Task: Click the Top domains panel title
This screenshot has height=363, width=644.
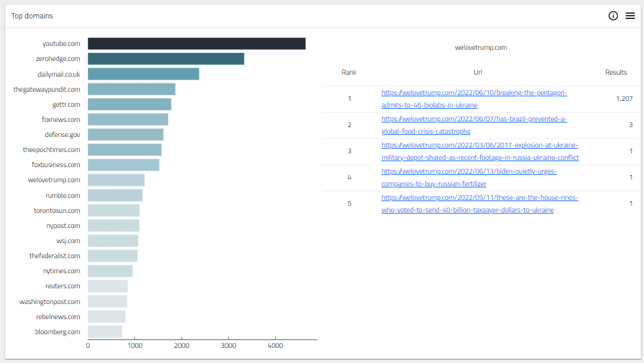Action: point(32,16)
